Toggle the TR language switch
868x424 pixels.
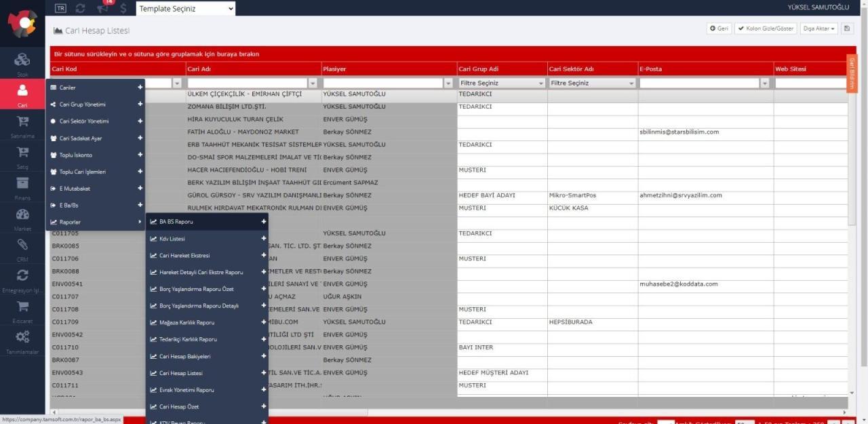[60, 8]
